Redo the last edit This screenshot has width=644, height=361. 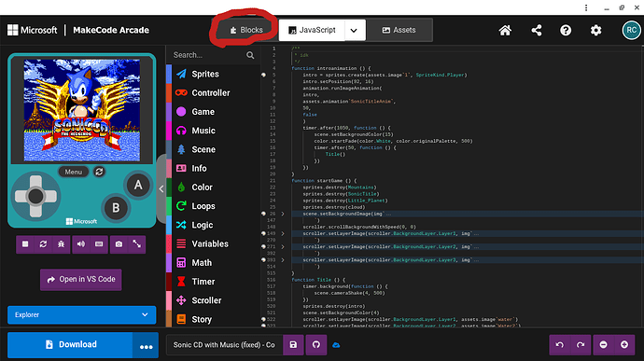click(x=581, y=345)
